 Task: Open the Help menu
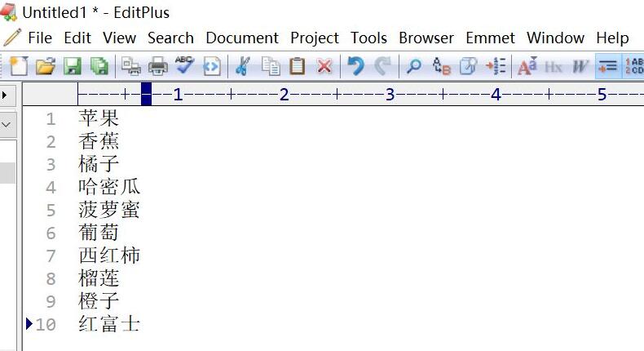(612, 38)
